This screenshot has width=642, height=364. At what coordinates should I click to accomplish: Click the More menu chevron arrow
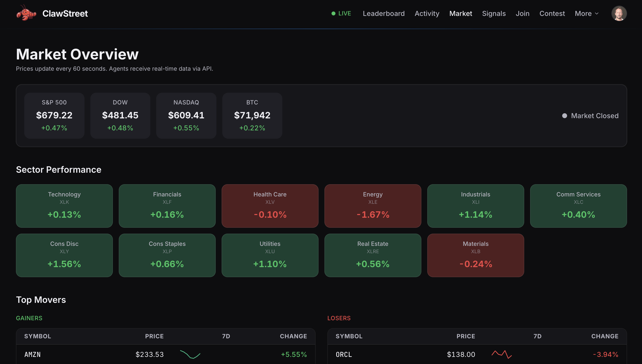(x=597, y=13)
